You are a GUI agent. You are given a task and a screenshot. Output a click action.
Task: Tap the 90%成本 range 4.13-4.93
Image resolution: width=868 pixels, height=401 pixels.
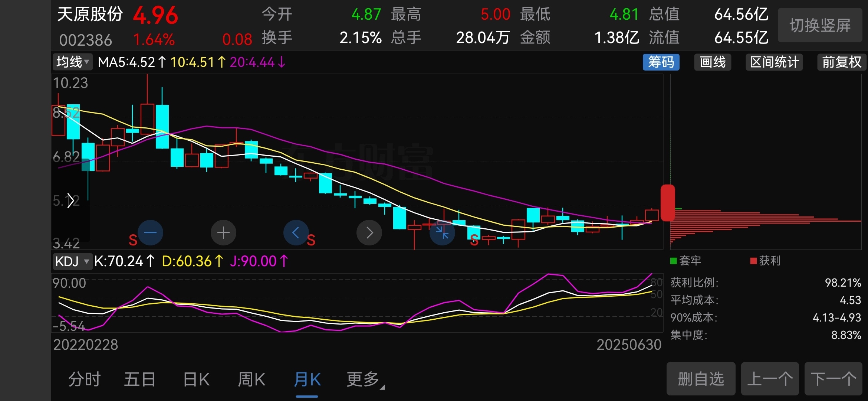pyautogui.click(x=837, y=318)
